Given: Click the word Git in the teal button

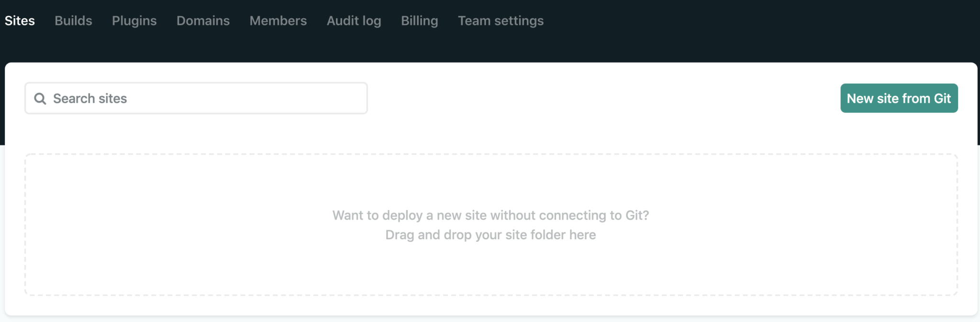Looking at the screenshot, I should 942,99.
